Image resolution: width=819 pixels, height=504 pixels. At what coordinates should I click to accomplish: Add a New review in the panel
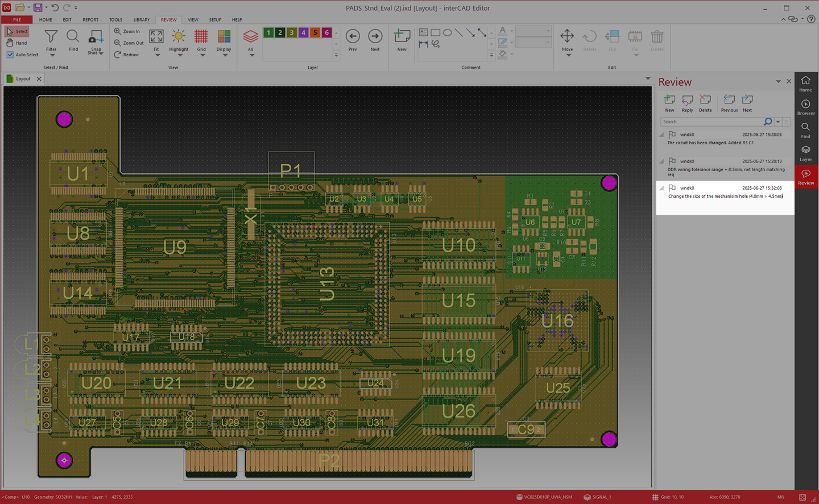point(670,103)
